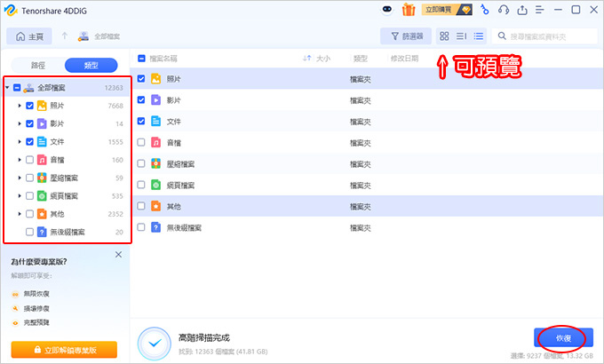604x364 pixels.
Task: Expand the 文件 tree node
Action: (20, 142)
